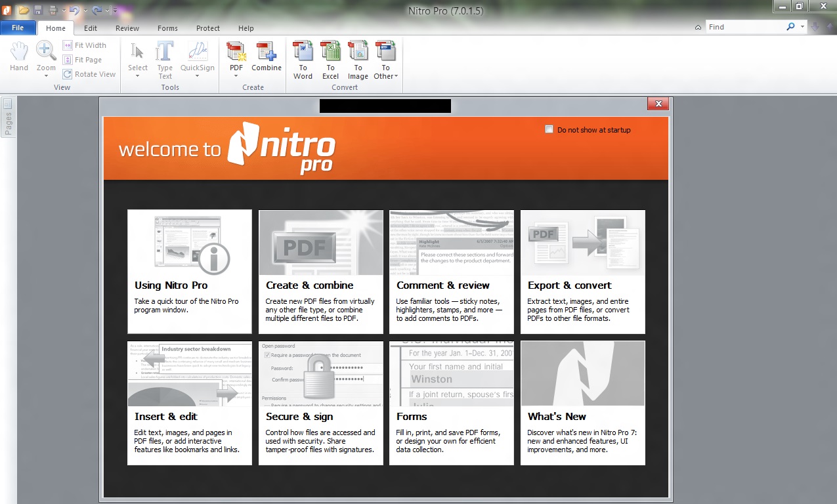Open the Create & combine tile
The height and width of the screenshot is (504, 837).
(x=321, y=272)
